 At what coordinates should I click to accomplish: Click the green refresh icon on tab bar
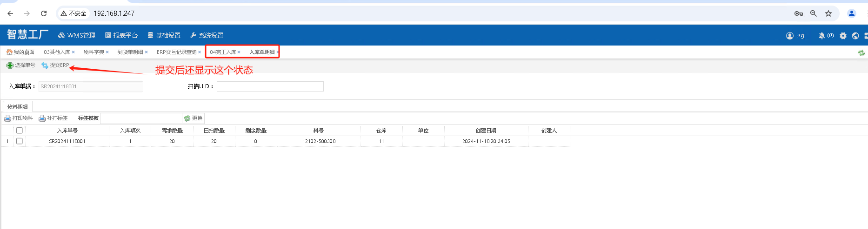tap(861, 53)
